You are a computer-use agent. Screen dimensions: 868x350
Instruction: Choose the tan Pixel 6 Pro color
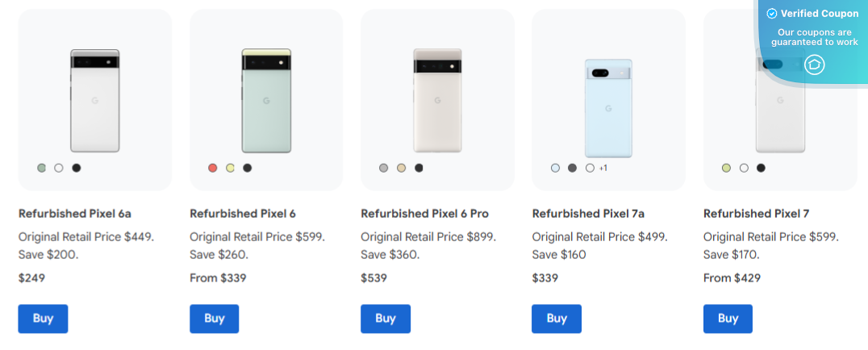(x=401, y=168)
